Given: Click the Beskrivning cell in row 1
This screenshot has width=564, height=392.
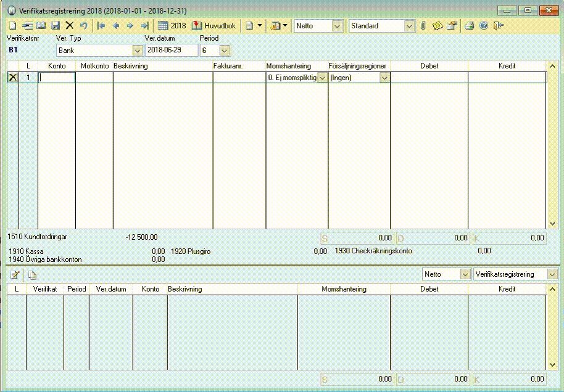Looking at the screenshot, I should [163, 78].
